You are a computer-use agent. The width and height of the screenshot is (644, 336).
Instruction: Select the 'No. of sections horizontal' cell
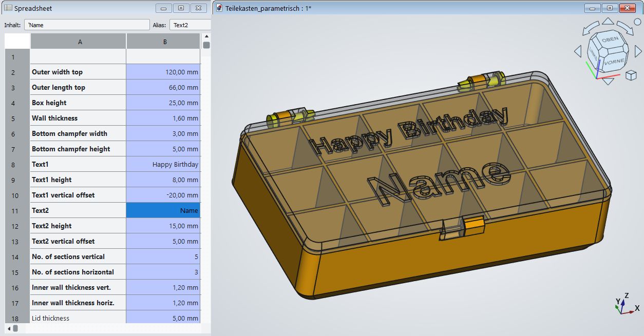pyautogui.click(x=78, y=272)
